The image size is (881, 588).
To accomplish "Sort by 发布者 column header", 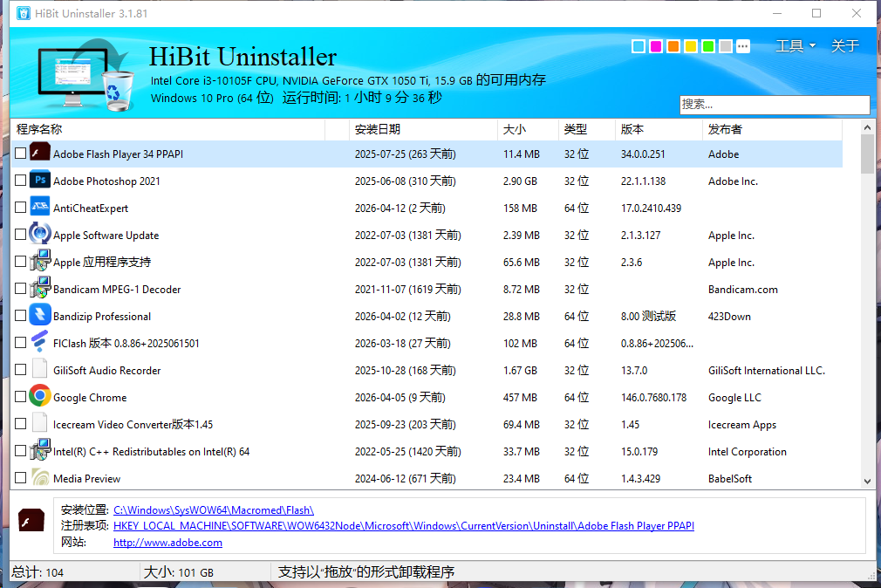I will coord(772,129).
